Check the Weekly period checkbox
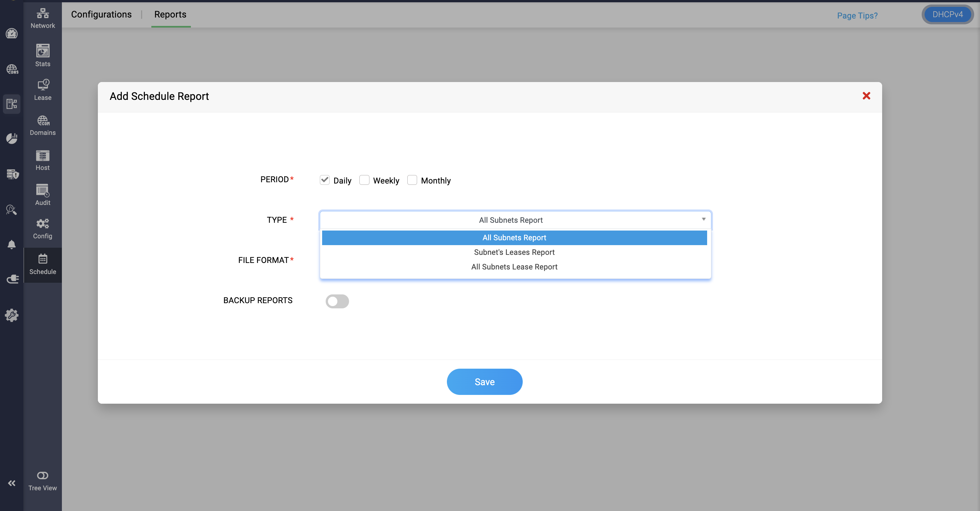This screenshot has width=980, height=511. coord(364,180)
